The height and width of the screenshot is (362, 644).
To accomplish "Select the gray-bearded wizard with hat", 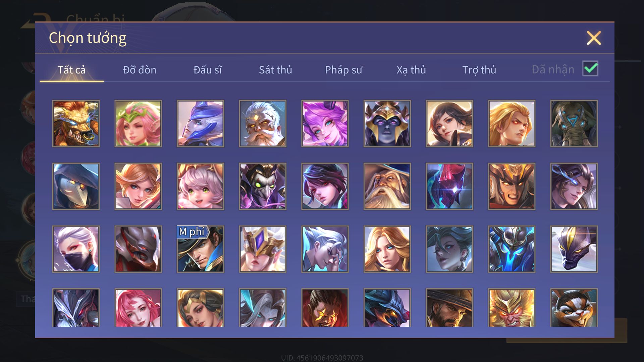I will coord(387,186).
